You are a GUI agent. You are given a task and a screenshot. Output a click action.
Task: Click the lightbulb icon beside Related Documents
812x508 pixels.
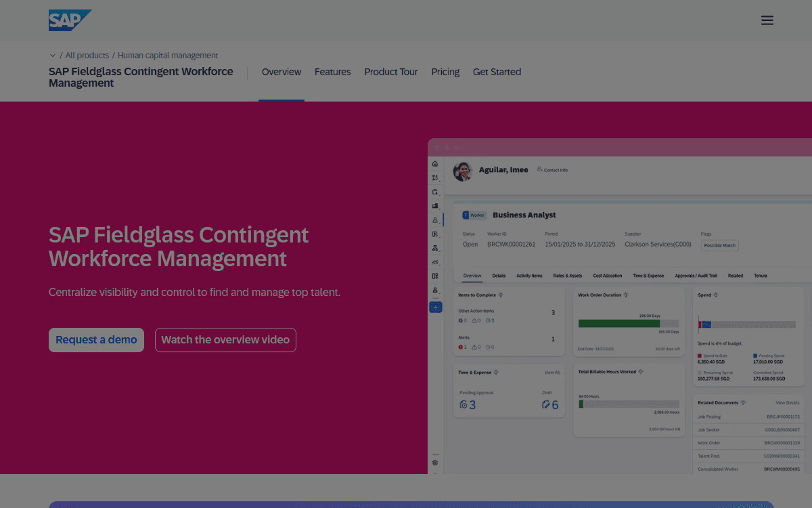click(x=743, y=402)
